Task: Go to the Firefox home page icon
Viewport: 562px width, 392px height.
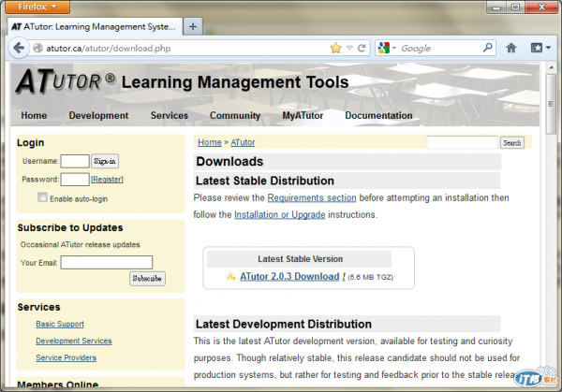Action: coord(511,48)
